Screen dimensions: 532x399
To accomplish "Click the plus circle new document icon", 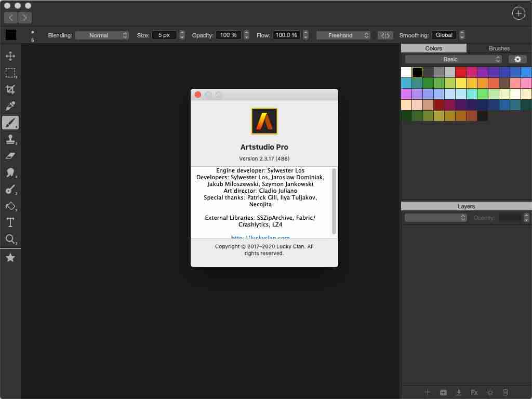I will pos(518,13).
